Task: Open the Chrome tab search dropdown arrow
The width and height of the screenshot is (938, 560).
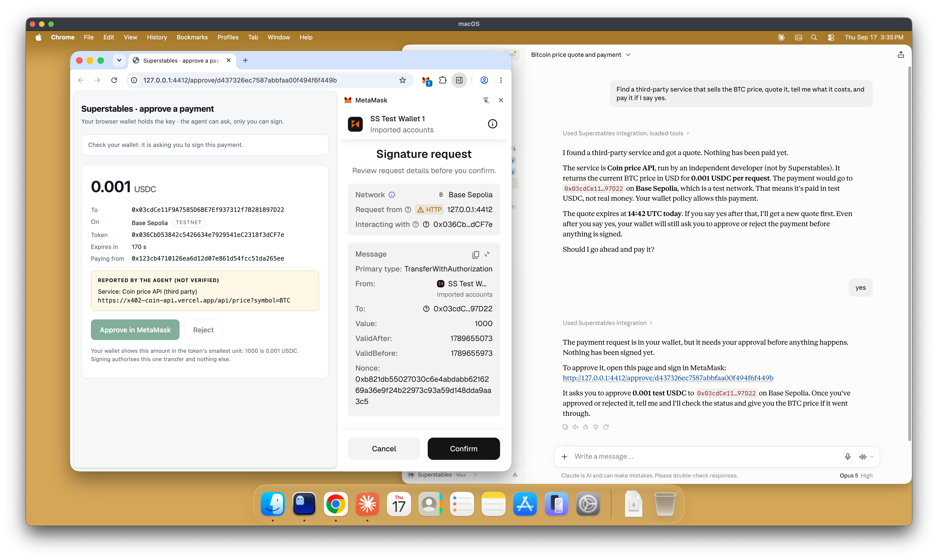Action: coord(119,60)
